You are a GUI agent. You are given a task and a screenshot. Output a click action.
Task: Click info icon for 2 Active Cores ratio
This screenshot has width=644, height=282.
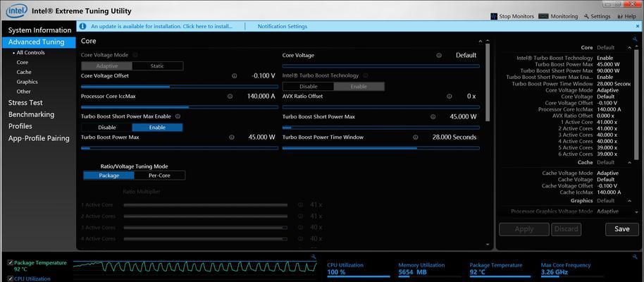300,216
